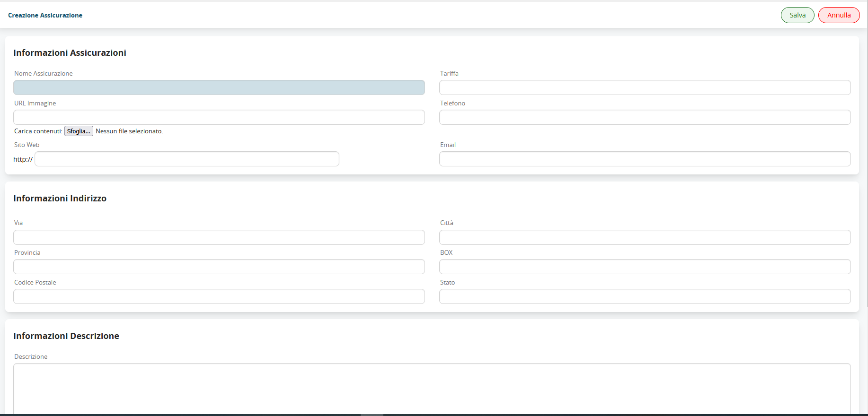Cancel the form with Annulla
This screenshot has width=868, height=416.
tap(839, 15)
